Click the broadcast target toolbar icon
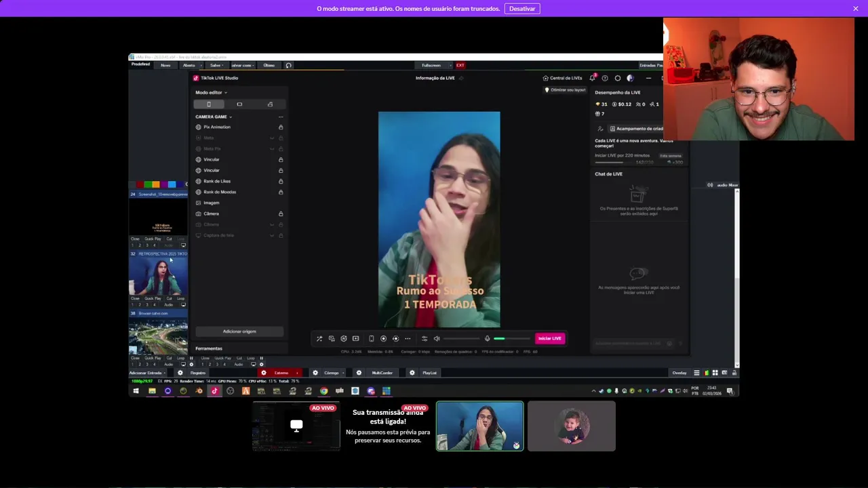The width and height of the screenshot is (868, 488). (395, 339)
